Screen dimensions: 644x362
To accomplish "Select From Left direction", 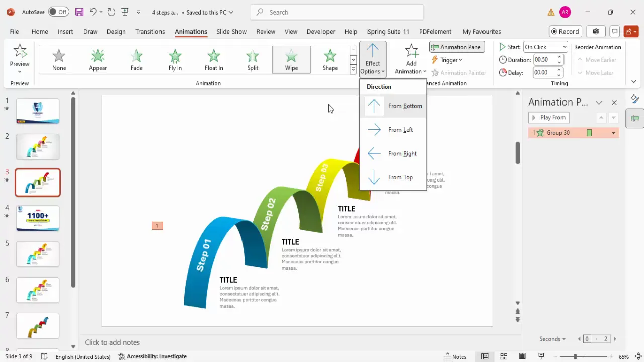I will click(393, 130).
